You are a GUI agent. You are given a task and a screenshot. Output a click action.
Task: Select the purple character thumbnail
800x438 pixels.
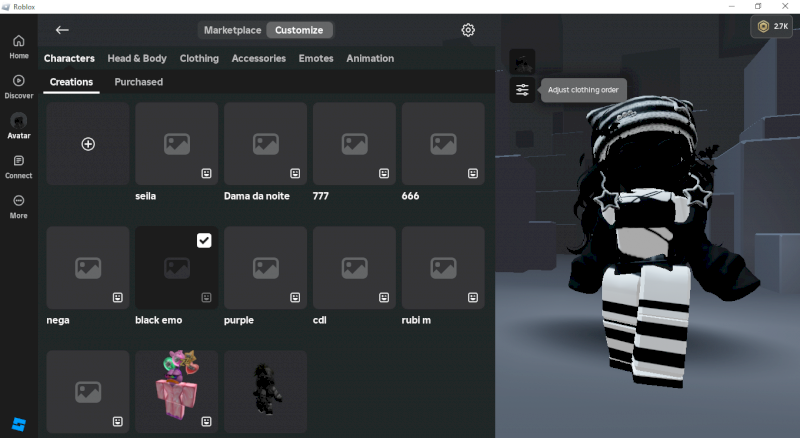pos(265,267)
